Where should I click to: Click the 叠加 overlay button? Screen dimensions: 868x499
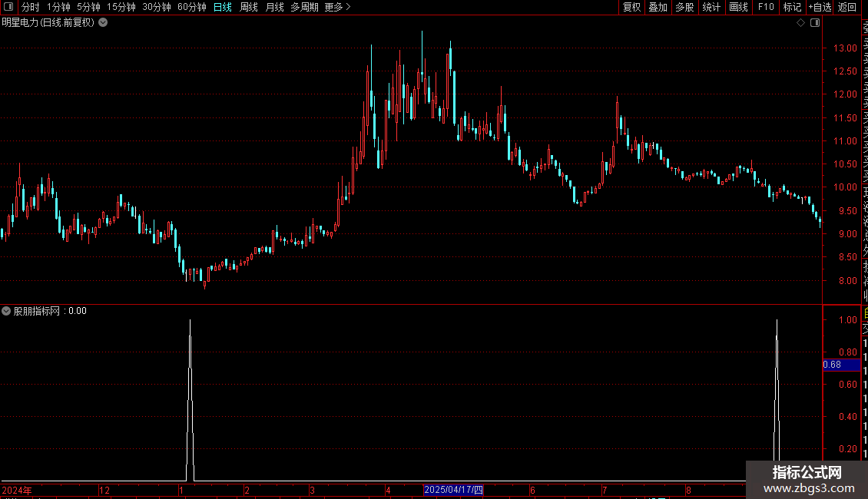pyautogui.click(x=658, y=7)
